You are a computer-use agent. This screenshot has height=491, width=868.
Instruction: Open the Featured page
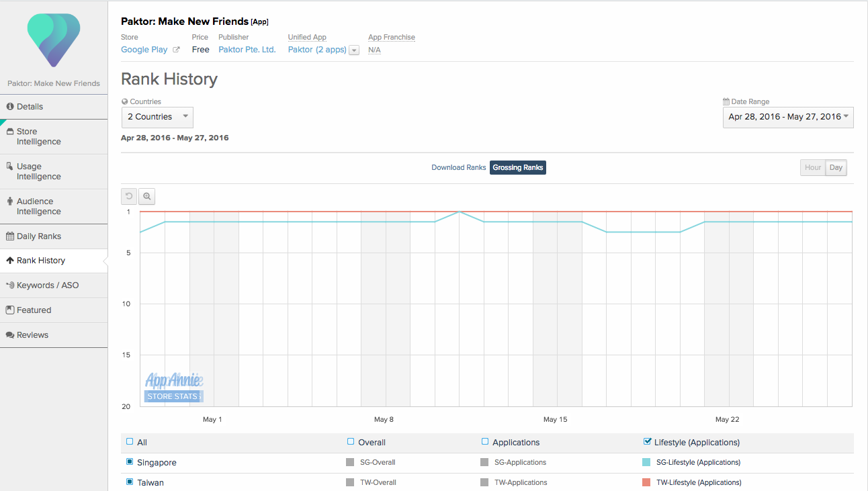point(54,310)
